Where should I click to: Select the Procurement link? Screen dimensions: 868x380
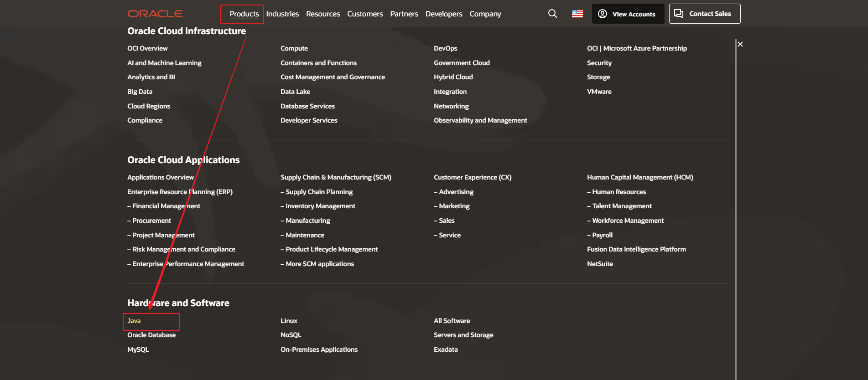point(149,221)
